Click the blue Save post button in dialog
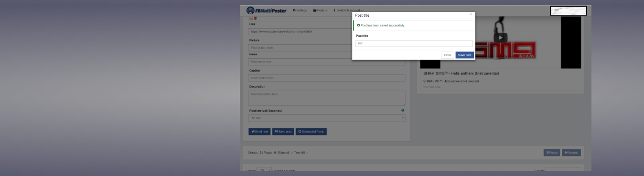The width and height of the screenshot is (644, 176). click(x=465, y=55)
